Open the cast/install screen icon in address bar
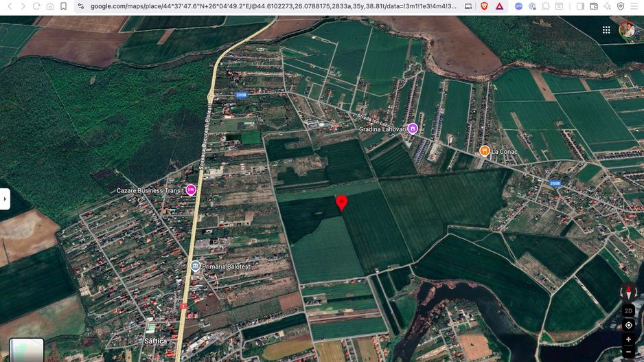Screen dimensions: 644x362 pos(468,6)
